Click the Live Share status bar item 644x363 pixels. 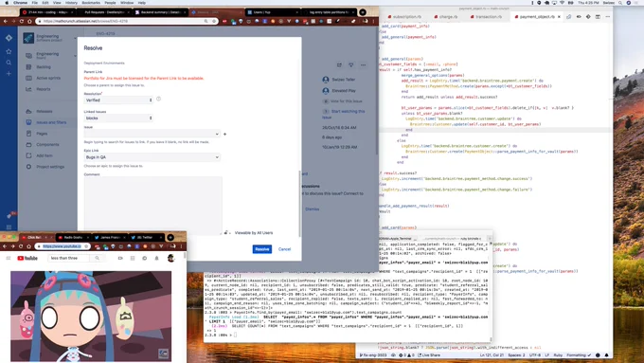coord(429,355)
